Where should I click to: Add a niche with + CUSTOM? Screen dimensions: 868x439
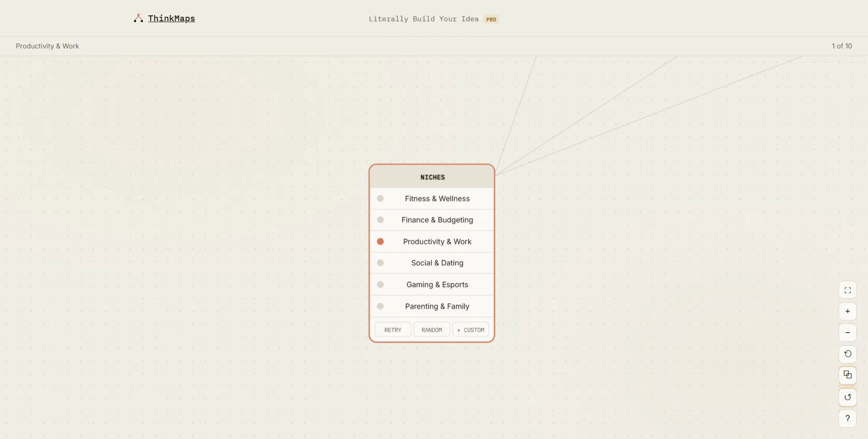click(x=471, y=329)
